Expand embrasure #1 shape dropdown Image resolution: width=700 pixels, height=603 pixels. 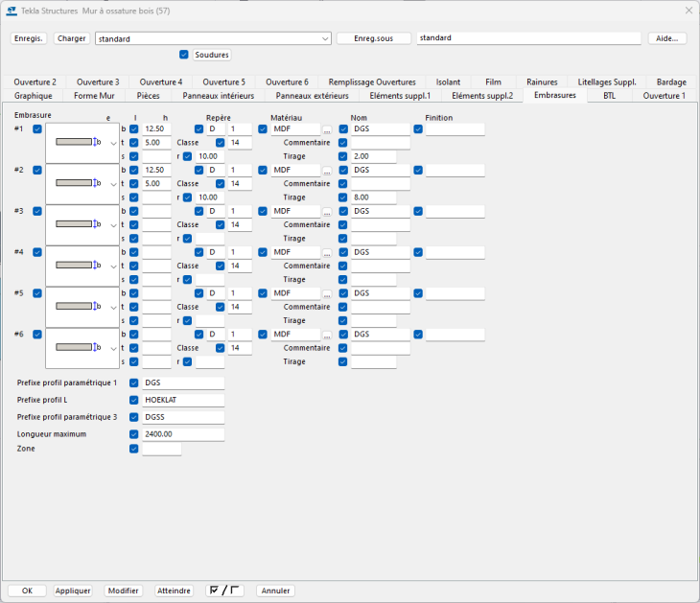tap(113, 143)
